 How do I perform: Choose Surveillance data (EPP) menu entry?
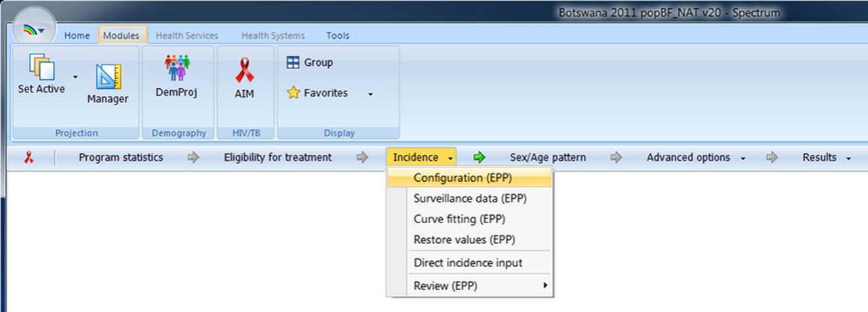[x=470, y=199]
